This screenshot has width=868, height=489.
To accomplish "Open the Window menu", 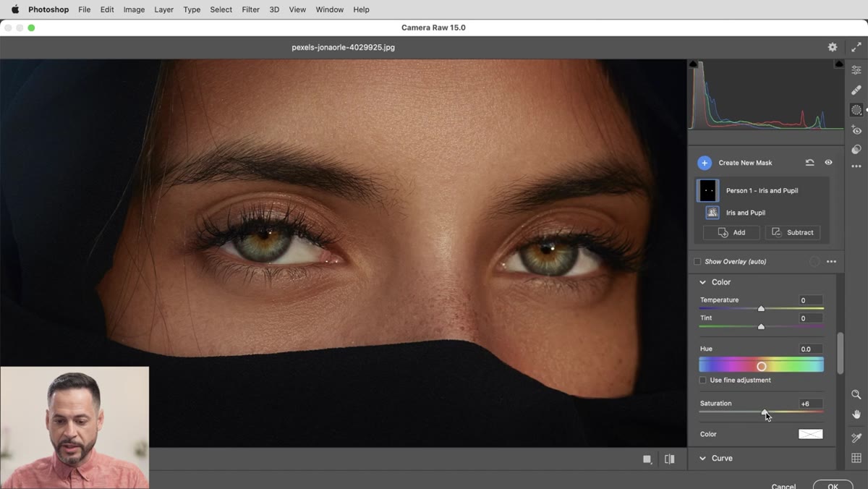I will 330,9.
